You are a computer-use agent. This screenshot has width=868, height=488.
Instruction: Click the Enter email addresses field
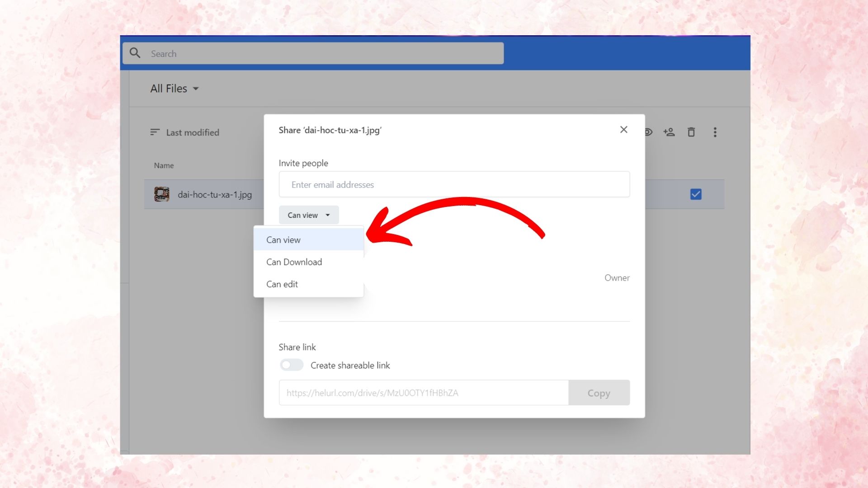454,184
